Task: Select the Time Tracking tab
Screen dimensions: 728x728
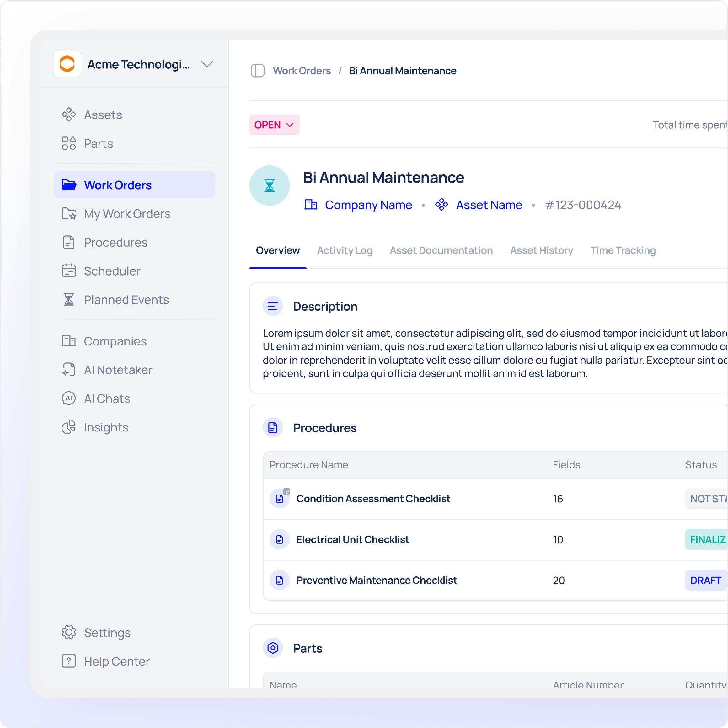Action: pyautogui.click(x=623, y=251)
